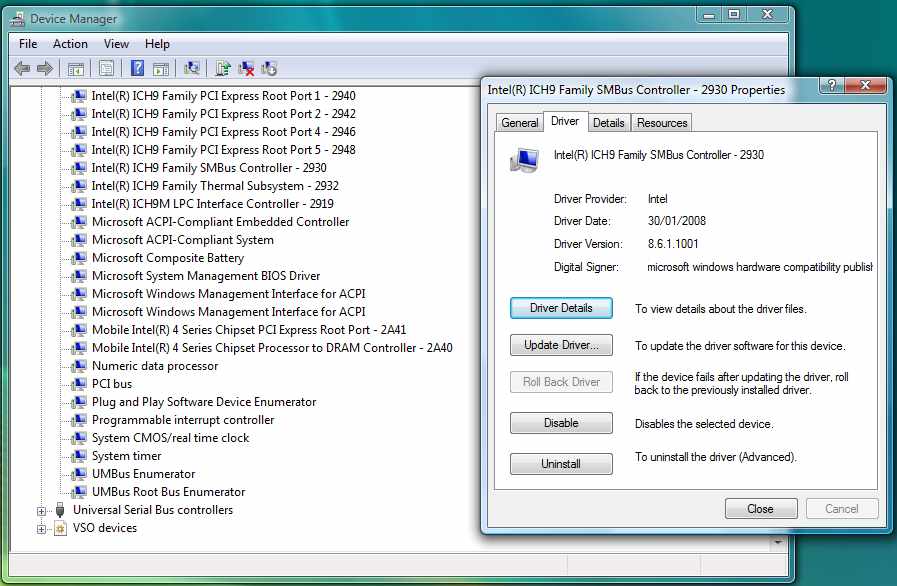897x586 pixels.
Task: Click the Update Driver Software toolbar icon
Action: click(x=223, y=69)
